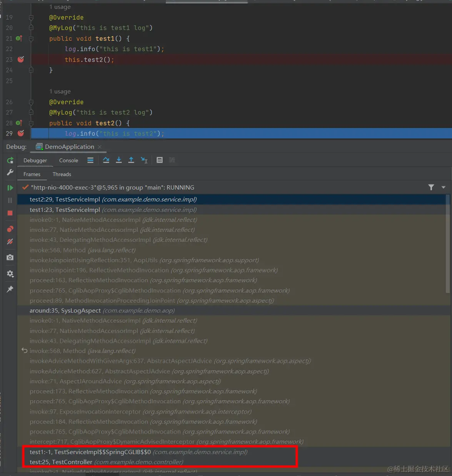Click the Pause Program icon

click(x=10, y=200)
